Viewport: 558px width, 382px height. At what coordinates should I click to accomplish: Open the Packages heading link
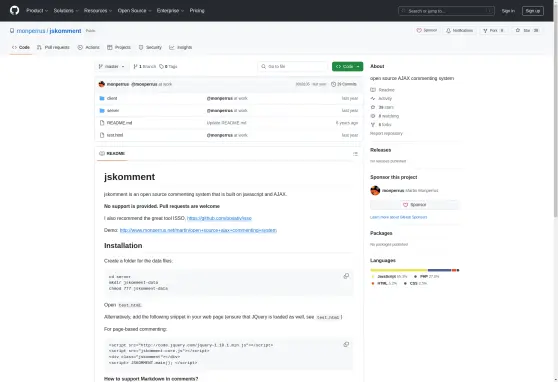381,233
